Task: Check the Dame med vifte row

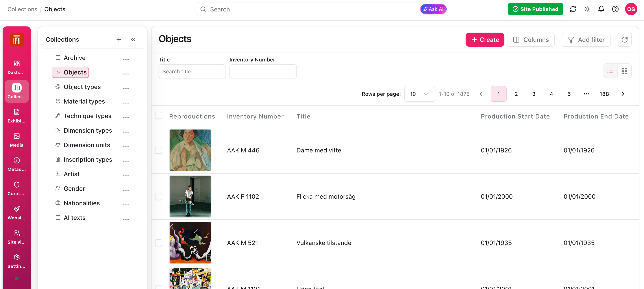Action: tap(159, 150)
